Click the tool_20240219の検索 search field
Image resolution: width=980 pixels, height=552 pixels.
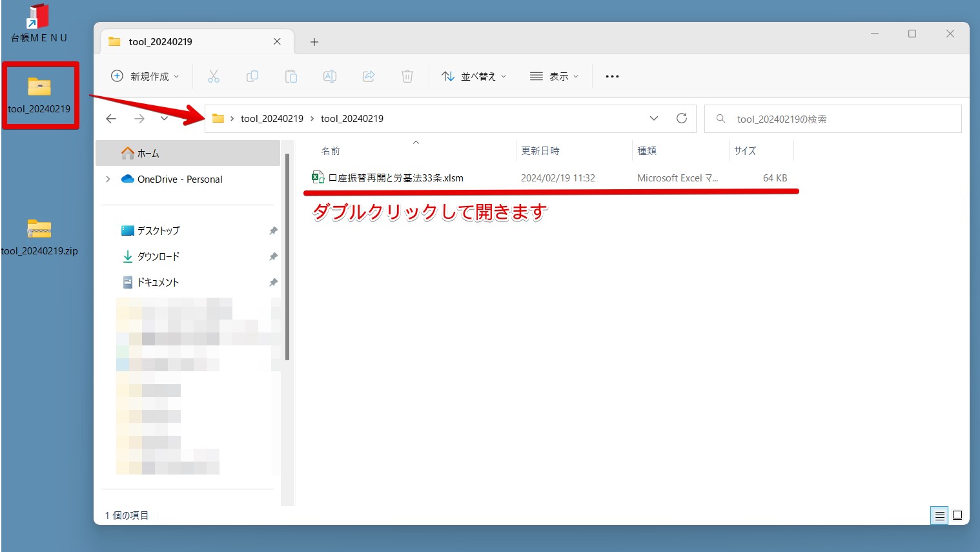click(x=833, y=119)
